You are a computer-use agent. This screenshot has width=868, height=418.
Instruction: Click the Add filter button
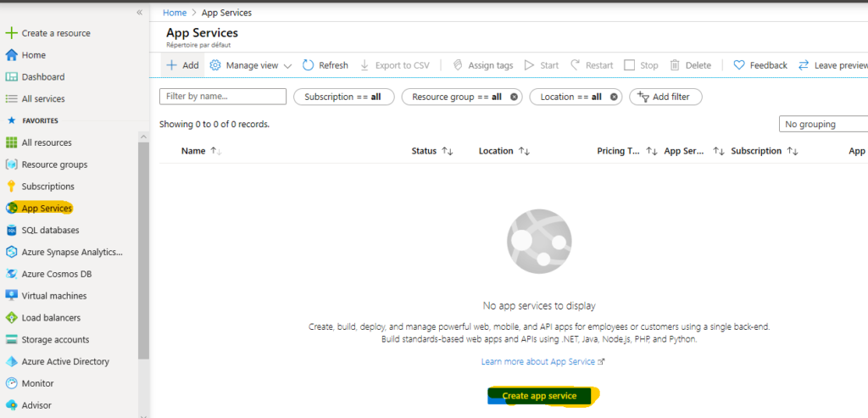point(665,97)
